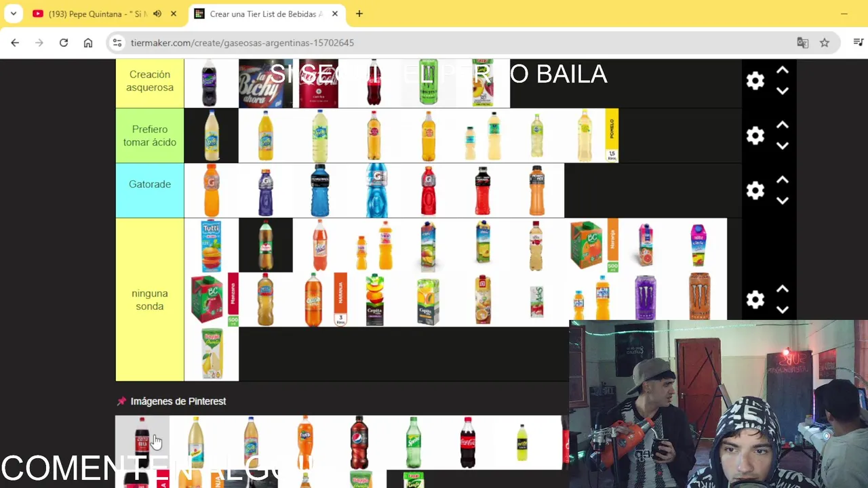
Task: Pick the Coca-Cola bottle under the cursor
Action: click(x=142, y=443)
